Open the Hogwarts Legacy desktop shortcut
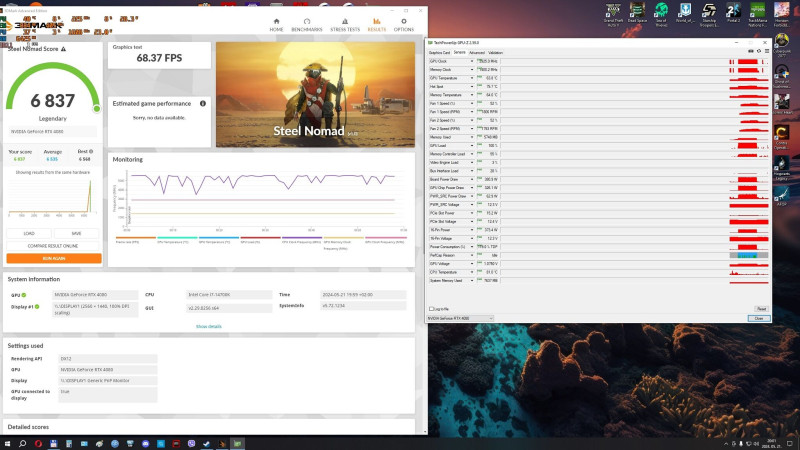The width and height of the screenshot is (800, 450). click(x=781, y=168)
